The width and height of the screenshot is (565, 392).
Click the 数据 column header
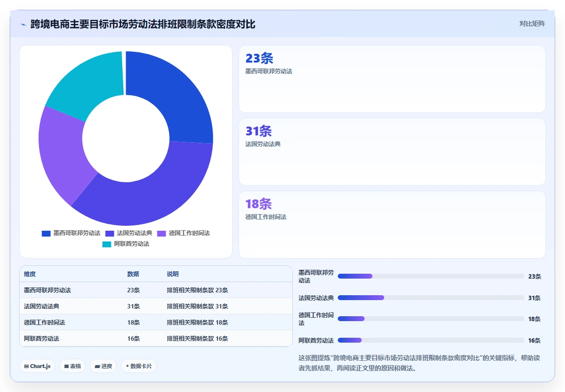pyautogui.click(x=133, y=274)
